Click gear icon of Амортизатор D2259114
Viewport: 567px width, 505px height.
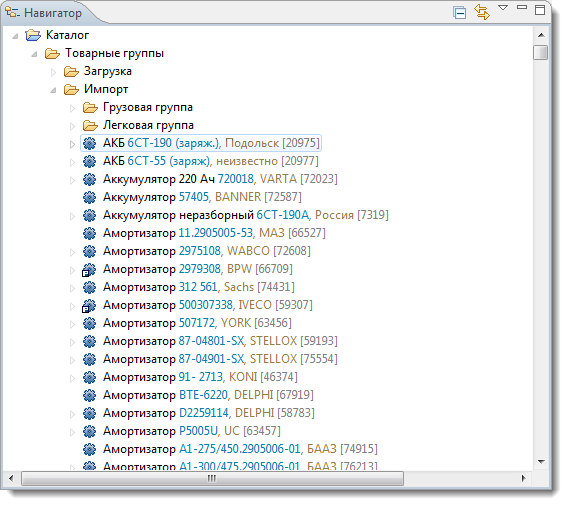(89, 413)
